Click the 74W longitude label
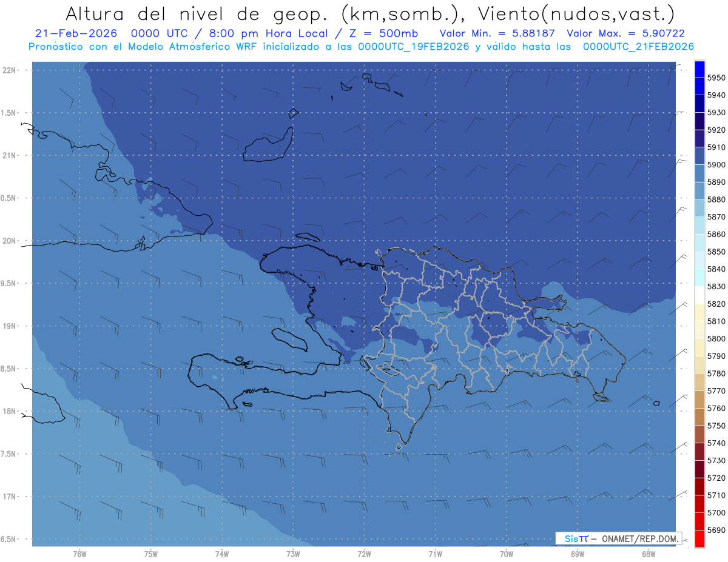Image resolution: width=728 pixels, height=562 pixels. click(222, 554)
